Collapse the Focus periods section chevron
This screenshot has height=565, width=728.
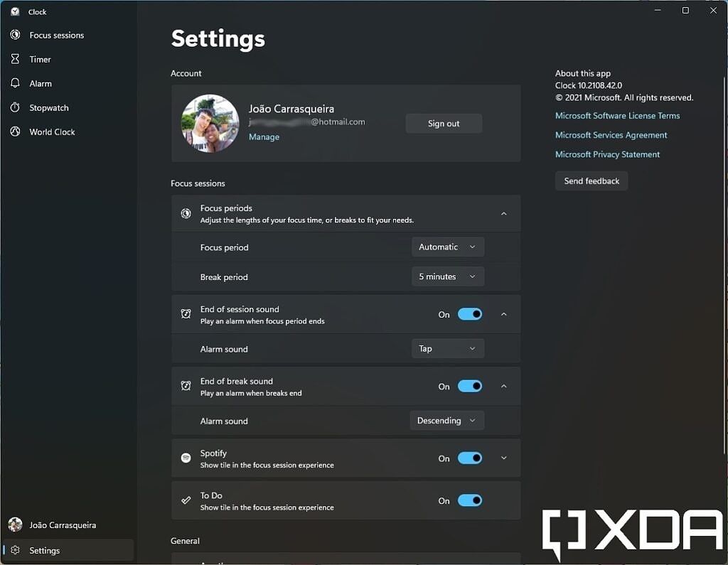[x=503, y=213]
